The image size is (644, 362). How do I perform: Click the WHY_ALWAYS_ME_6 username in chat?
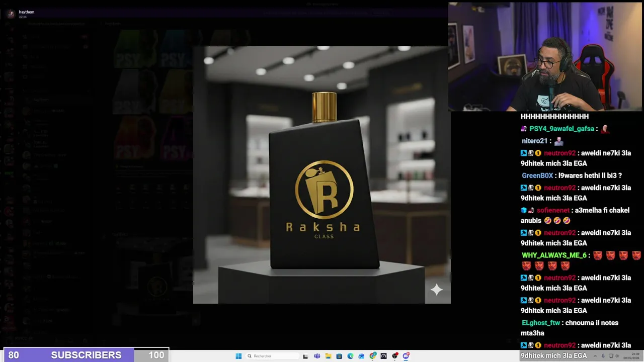tap(554, 255)
